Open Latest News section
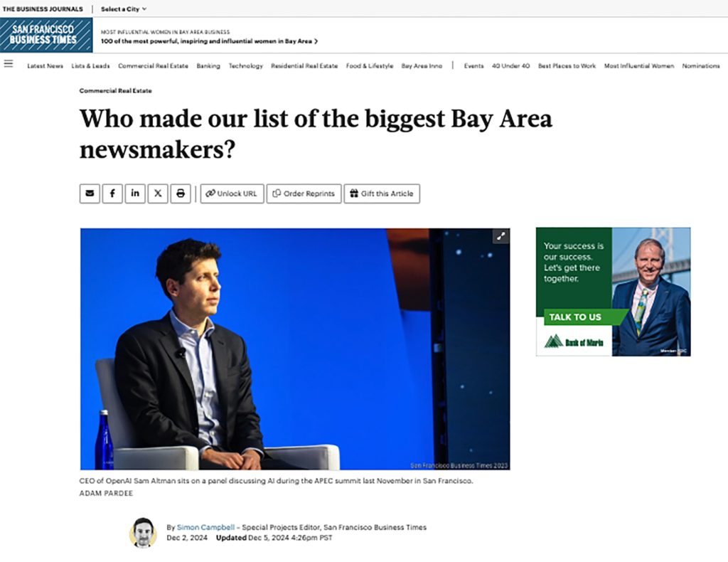 click(45, 66)
